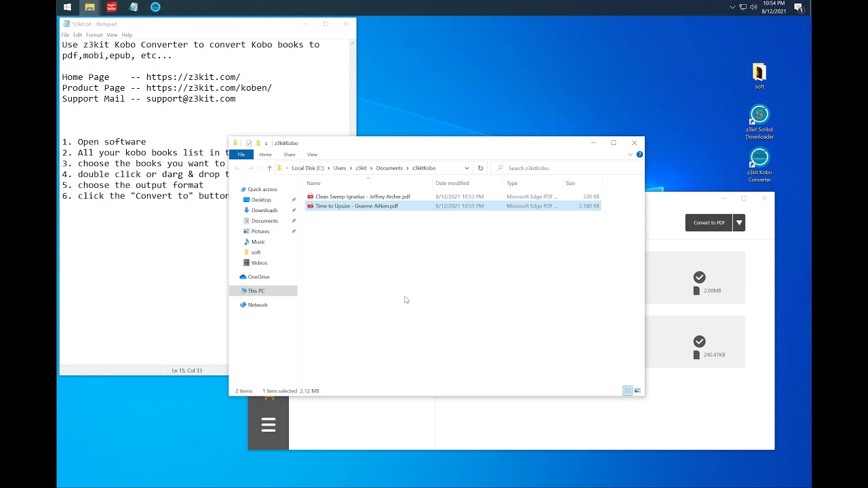Viewport: 868px width, 488px height.
Task: Open the recent locations dropdown in Explorer
Action: (259, 168)
